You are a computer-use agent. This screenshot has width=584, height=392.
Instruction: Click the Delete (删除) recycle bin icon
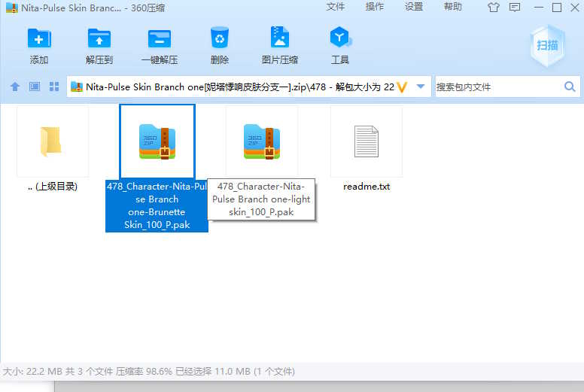tap(220, 38)
